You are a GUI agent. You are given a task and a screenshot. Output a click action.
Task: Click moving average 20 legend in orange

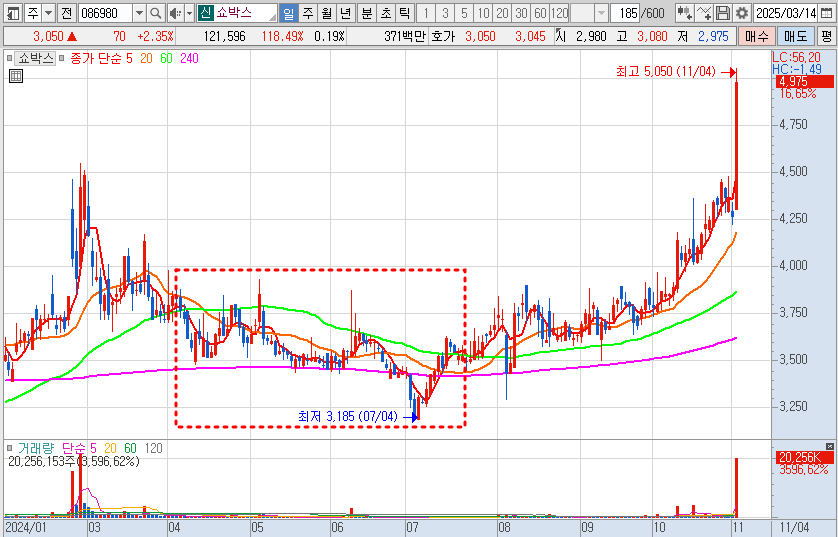coord(146,58)
